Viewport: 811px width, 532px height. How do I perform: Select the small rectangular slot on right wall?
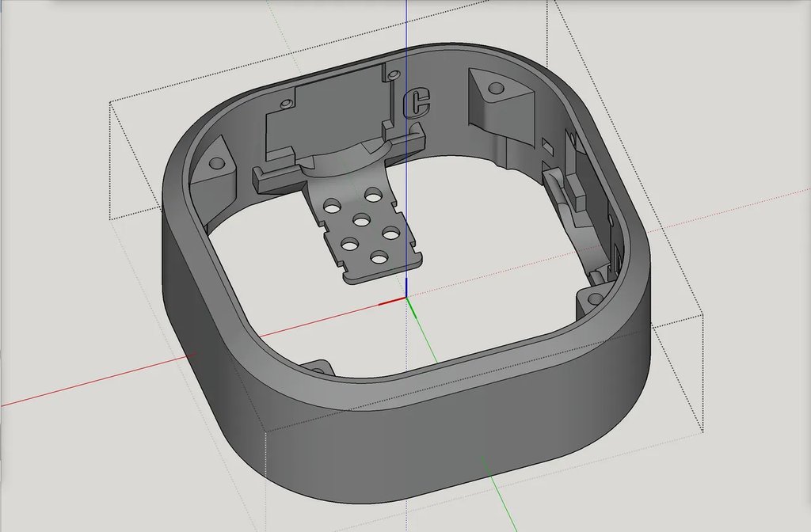point(547,146)
